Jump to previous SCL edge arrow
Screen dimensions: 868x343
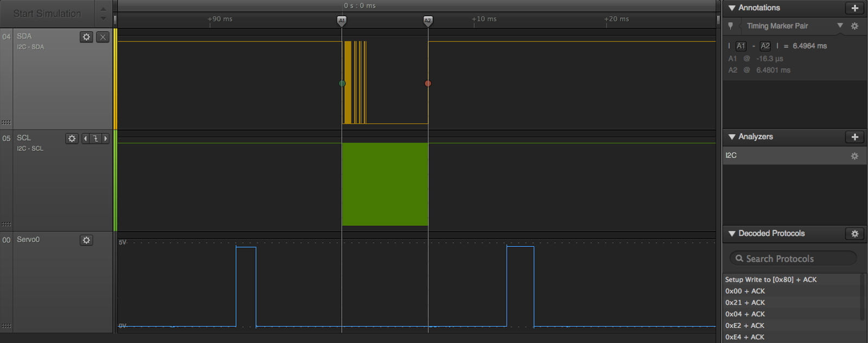(x=85, y=138)
